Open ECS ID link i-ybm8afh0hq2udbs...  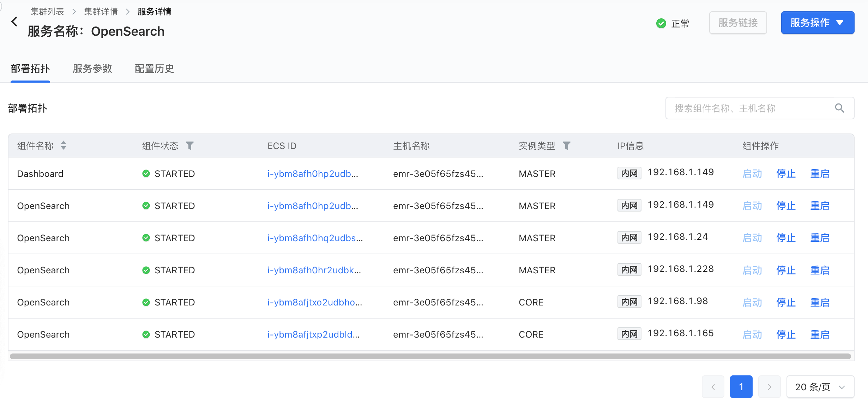[315, 238]
